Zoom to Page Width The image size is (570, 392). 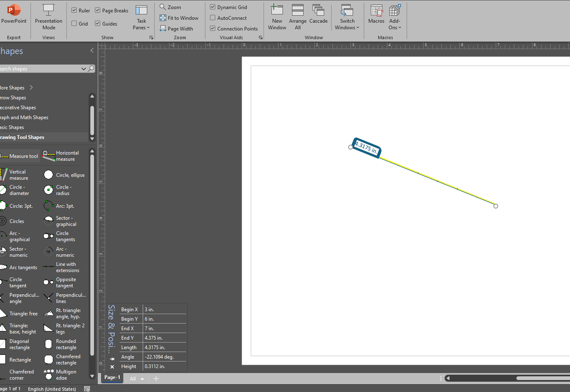click(x=177, y=28)
